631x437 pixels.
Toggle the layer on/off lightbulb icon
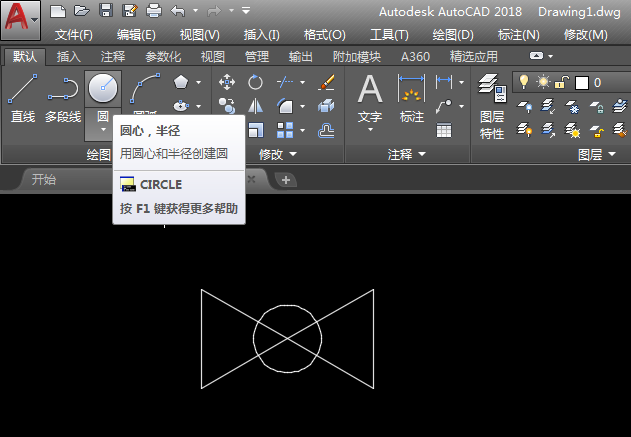click(x=522, y=82)
